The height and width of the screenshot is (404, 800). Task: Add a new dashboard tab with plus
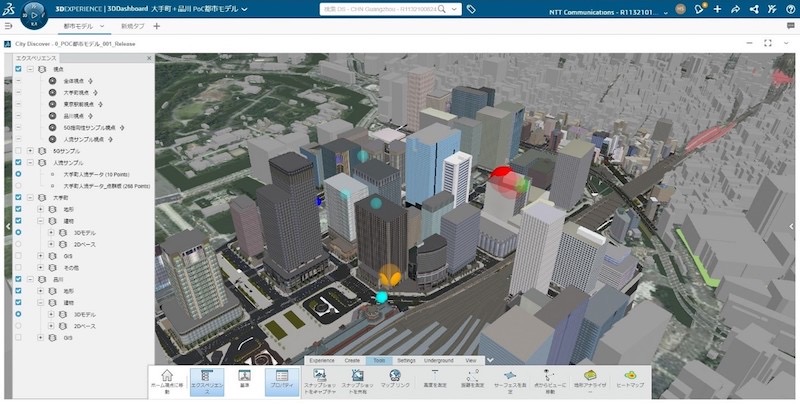pyautogui.click(x=157, y=26)
